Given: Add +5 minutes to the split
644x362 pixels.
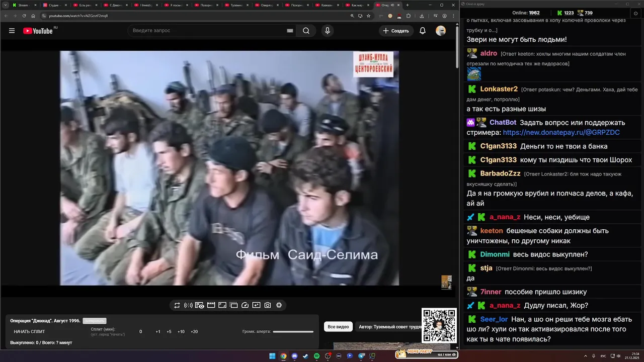Looking at the screenshot, I should [169, 331].
